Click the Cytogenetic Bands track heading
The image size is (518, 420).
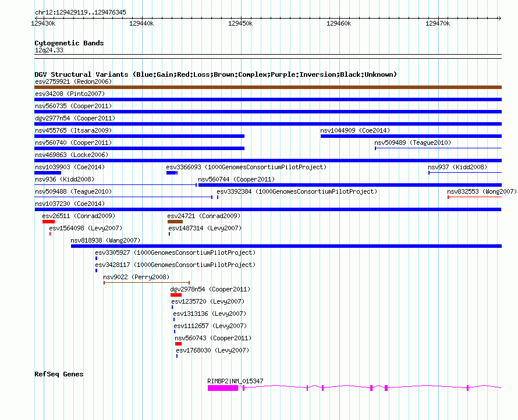pos(69,43)
